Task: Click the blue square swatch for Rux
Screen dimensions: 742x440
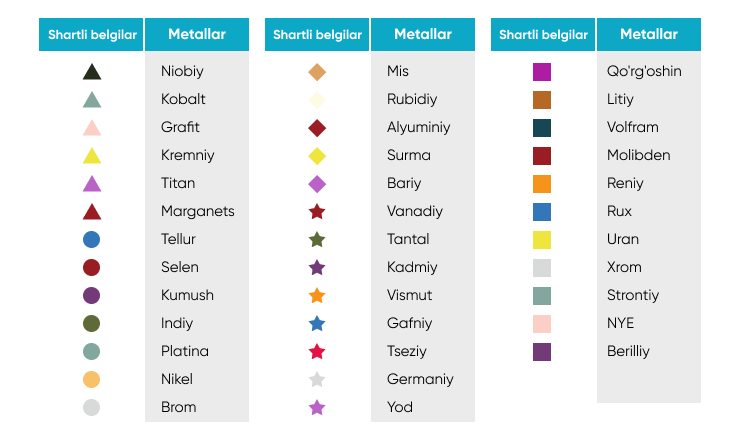Action: click(x=542, y=212)
